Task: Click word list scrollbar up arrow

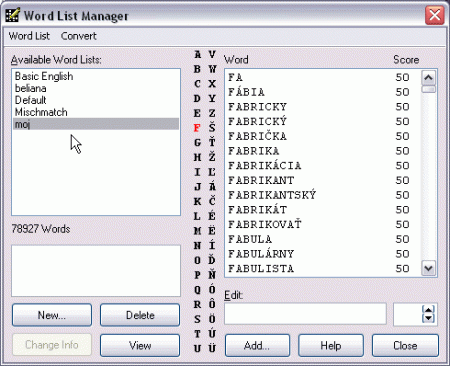Action: pos(428,78)
